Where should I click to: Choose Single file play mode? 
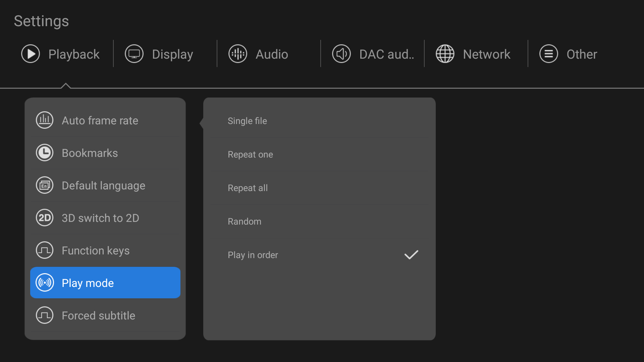[x=319, y=121]
